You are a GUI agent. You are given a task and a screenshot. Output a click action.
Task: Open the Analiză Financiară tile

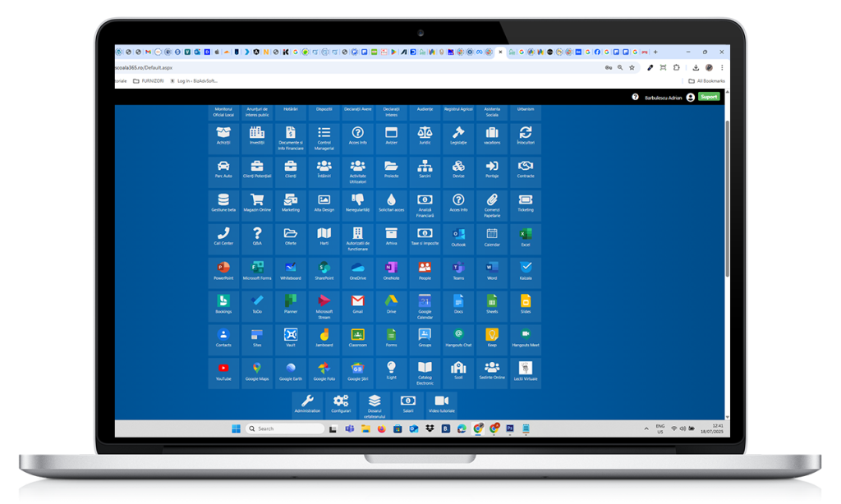pyautogui.click(x=425, y=205)
